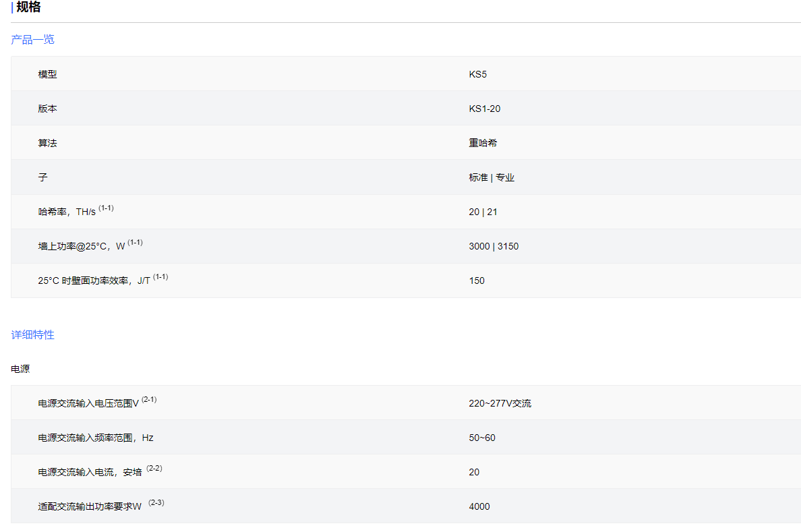Open footnote (2-2) next to 电源交流输入电流
Screen dimensions: 801x532
(x=154, y=469)
